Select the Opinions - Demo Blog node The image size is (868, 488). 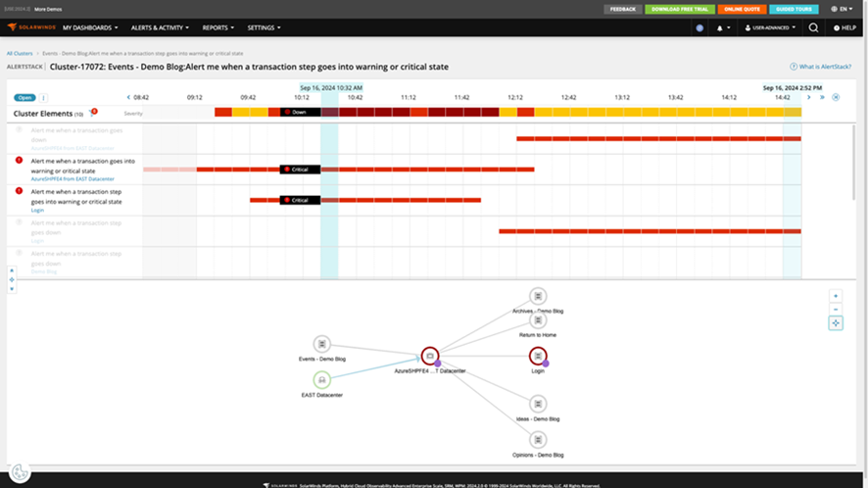[538, 440]
